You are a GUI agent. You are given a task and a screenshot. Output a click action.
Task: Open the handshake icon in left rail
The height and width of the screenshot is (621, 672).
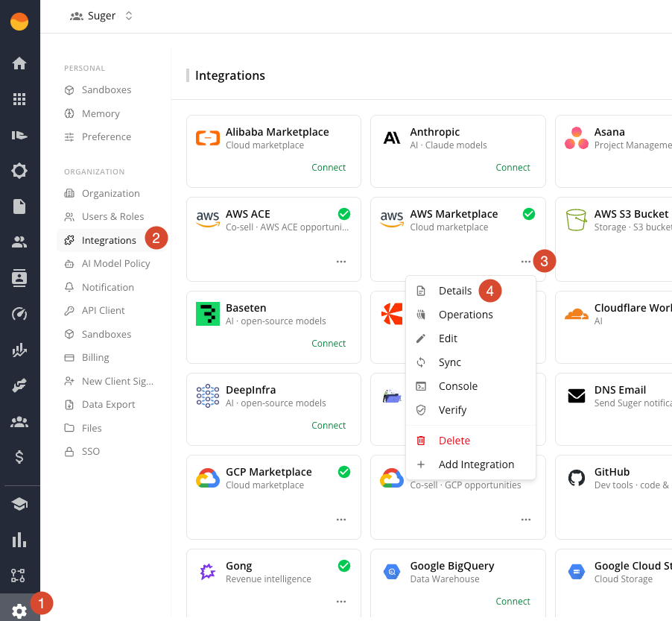point(19,385)
